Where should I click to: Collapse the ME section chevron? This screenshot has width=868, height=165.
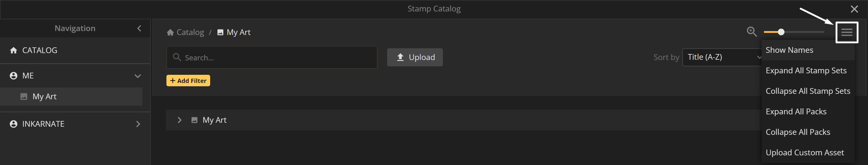click(137, 76)
